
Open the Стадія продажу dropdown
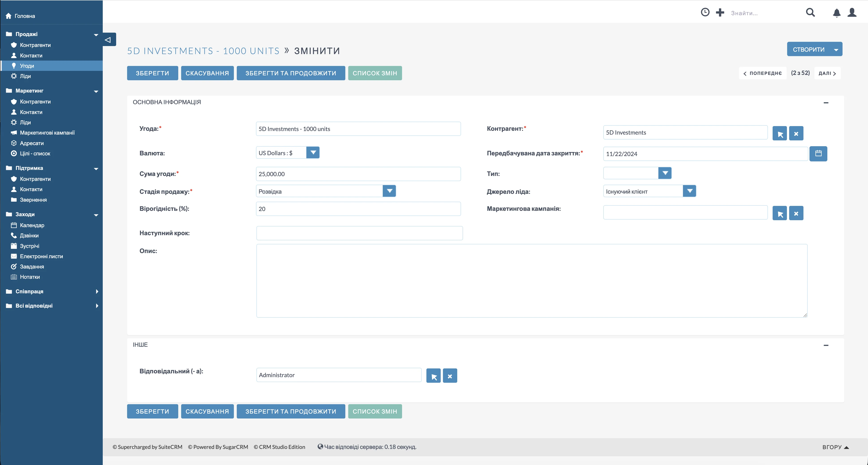tap(389, 191)
